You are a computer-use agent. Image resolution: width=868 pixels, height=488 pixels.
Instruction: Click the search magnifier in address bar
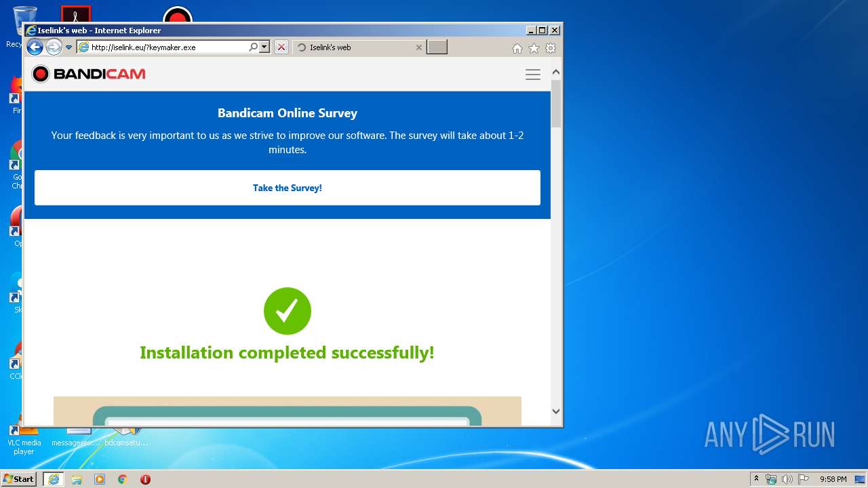253,47
